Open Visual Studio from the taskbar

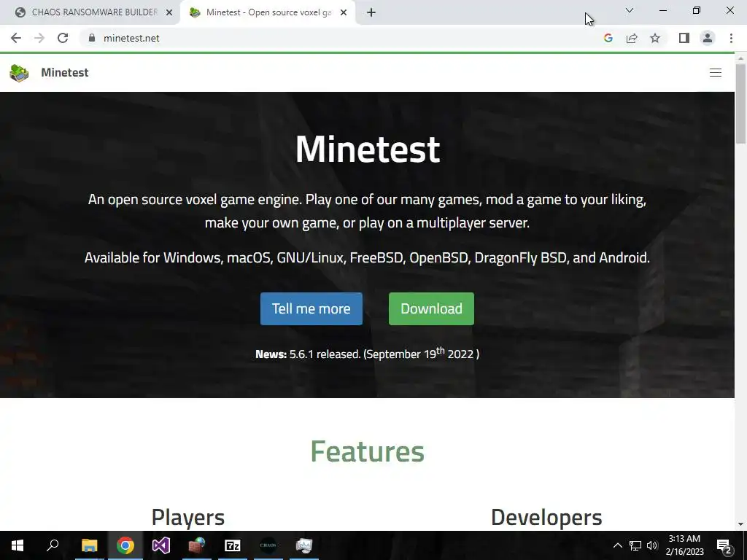pyautogui.click(x=161, y=545)
